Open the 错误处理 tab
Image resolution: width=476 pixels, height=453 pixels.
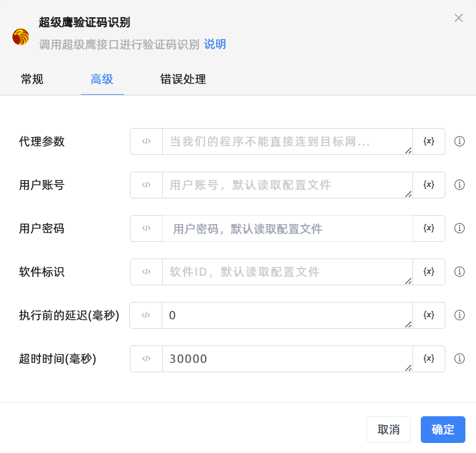183,79
